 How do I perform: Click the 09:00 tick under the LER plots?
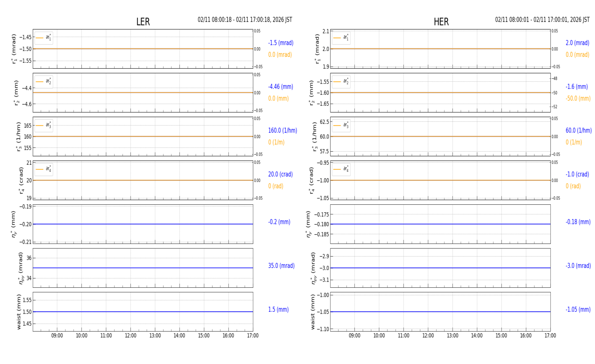[x=57, y=336]
